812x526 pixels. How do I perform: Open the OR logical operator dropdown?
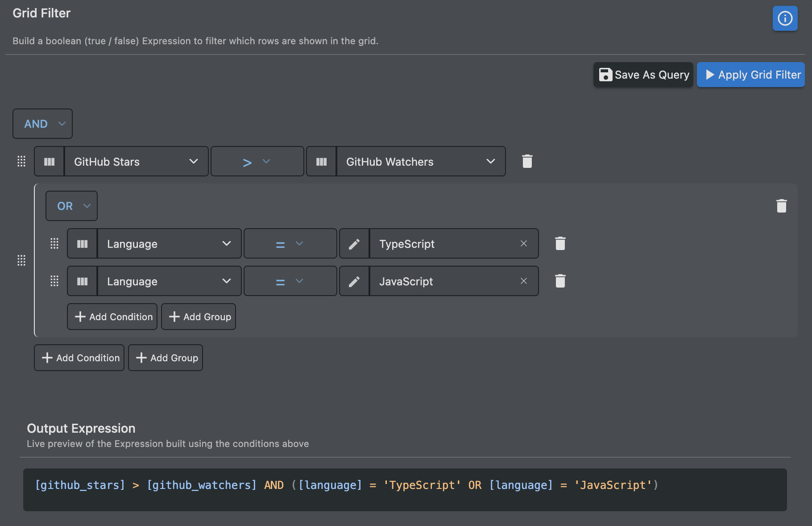(71, 206)
